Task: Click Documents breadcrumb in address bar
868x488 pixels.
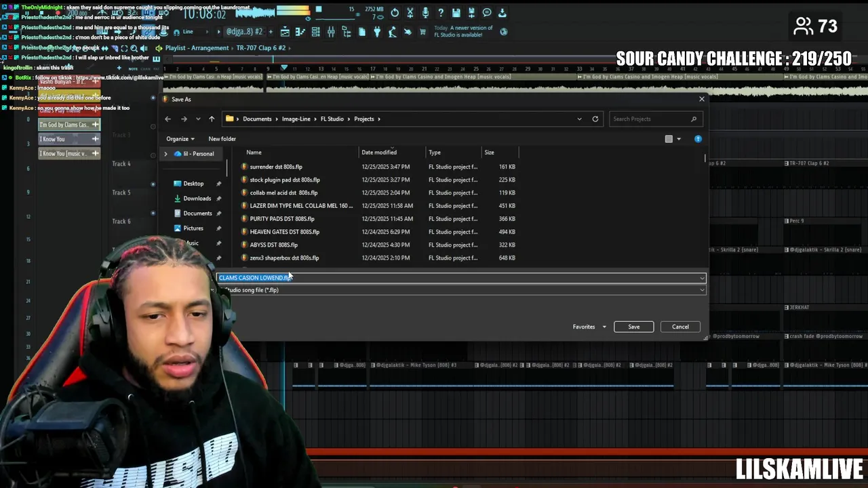Action: [x=257, y=119]
